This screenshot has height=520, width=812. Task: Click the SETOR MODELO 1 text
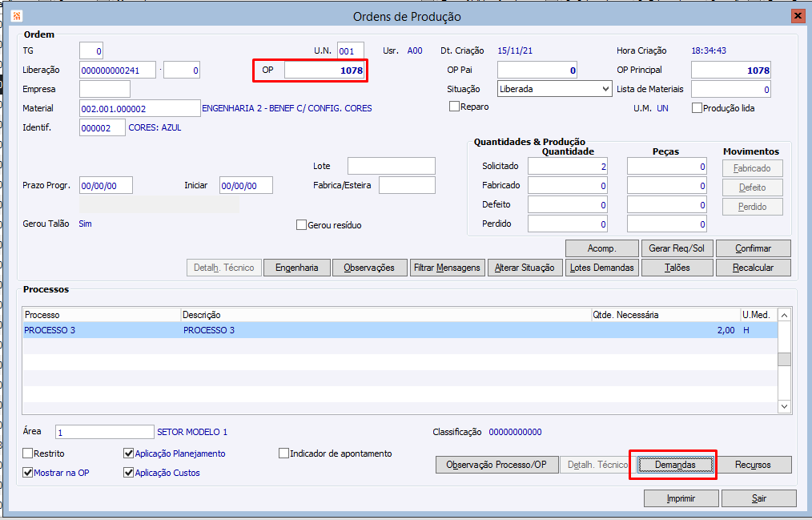tap(192, 432)
